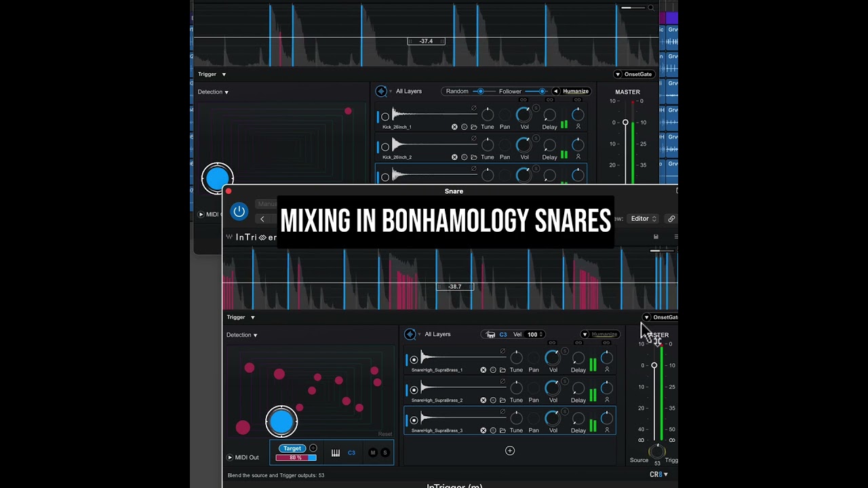This screenshot has width=868, height=488.
Task: Collapse the Humanize panel in the kick window
Action: click(556, 91)
